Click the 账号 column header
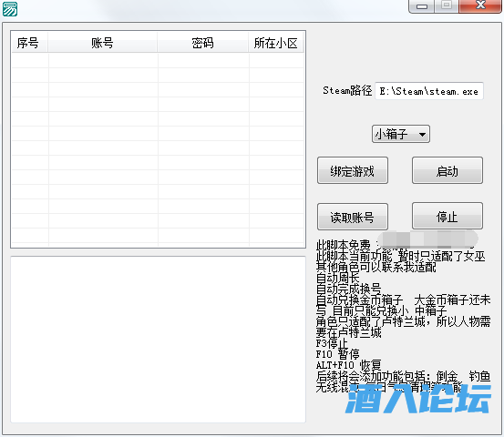This screenshot has width=504, height=437. [103, 43]
